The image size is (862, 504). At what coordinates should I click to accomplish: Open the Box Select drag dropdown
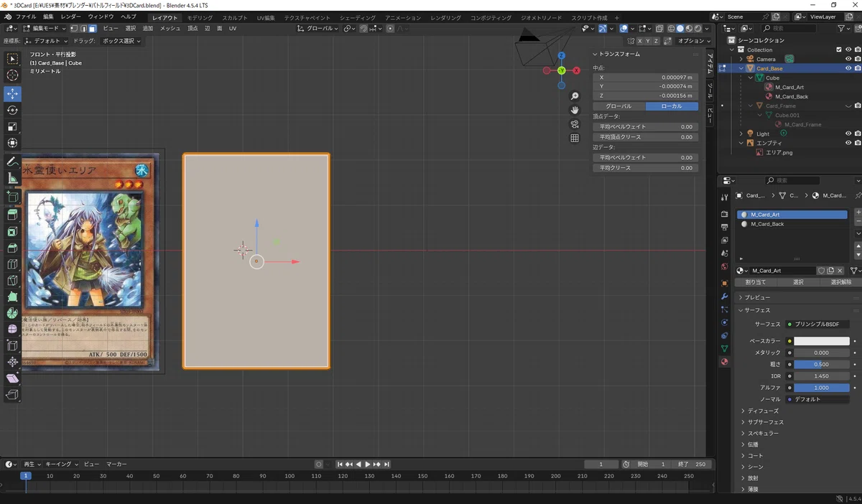120,41
